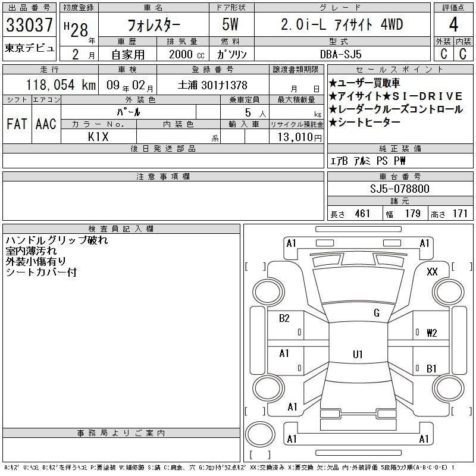Select the color number K1X
Image resolution: width=476 pixels, height=476 pixels.
(x=99, y=136)
